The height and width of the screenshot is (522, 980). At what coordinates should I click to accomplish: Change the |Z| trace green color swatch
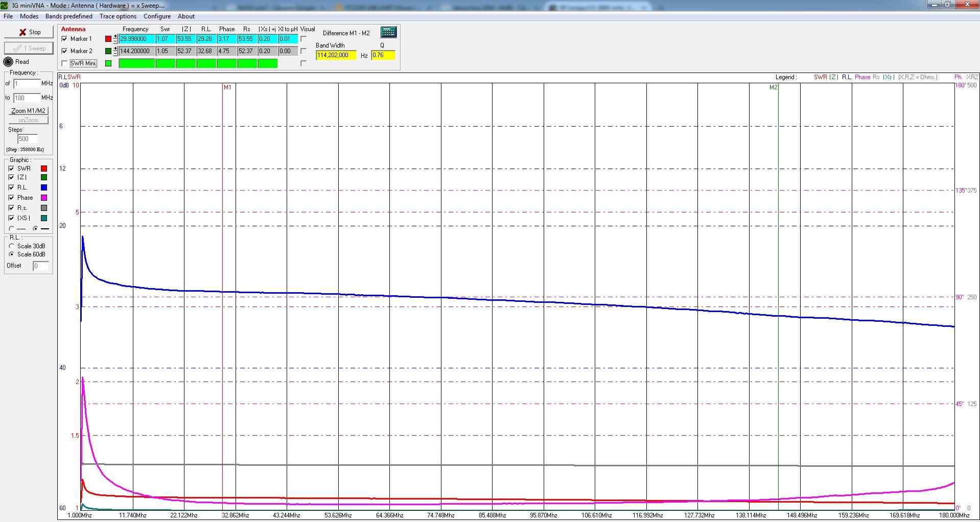pos(44,177)
